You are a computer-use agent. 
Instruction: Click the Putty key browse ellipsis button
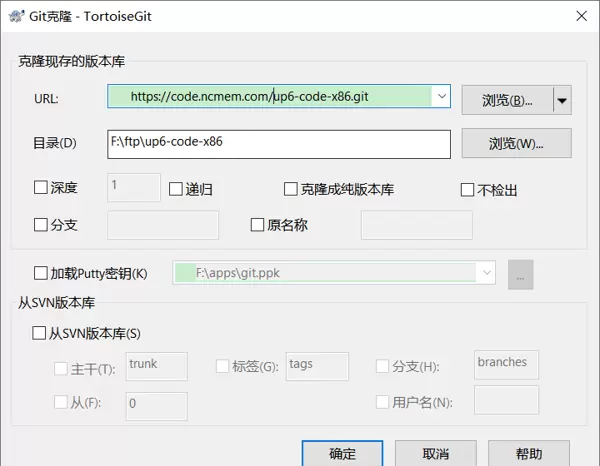tap(520, 274)
